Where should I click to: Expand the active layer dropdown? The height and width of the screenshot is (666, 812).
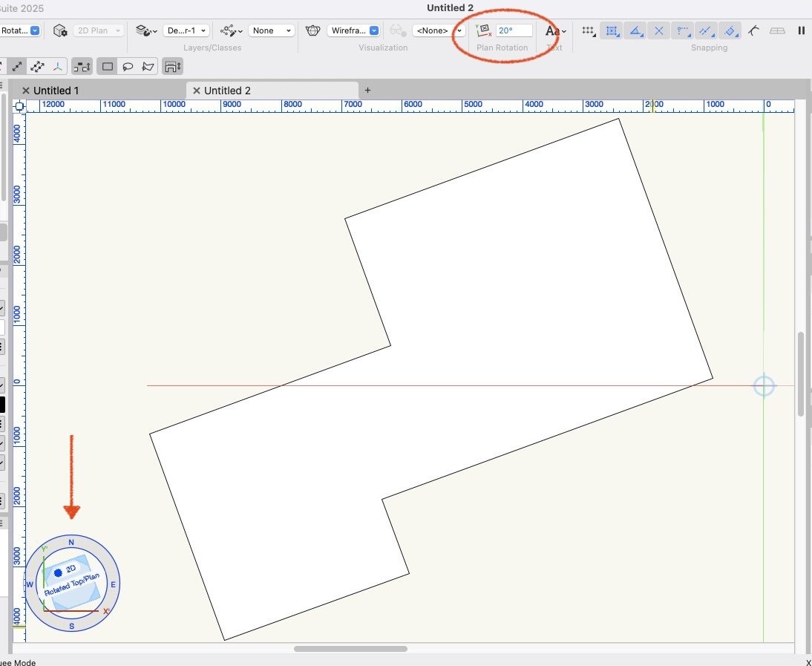(x=186, y=30)
